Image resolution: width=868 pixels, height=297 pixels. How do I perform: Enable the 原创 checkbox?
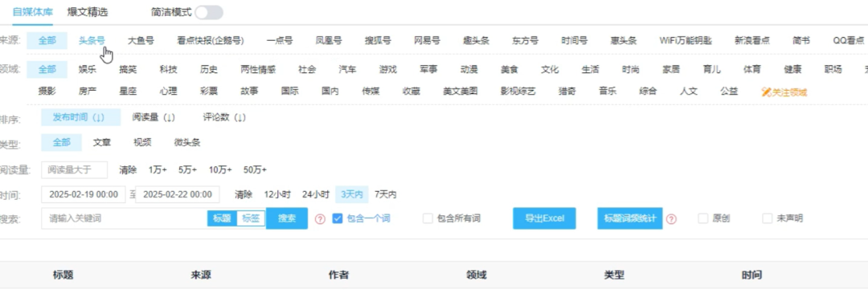point(703,218)
